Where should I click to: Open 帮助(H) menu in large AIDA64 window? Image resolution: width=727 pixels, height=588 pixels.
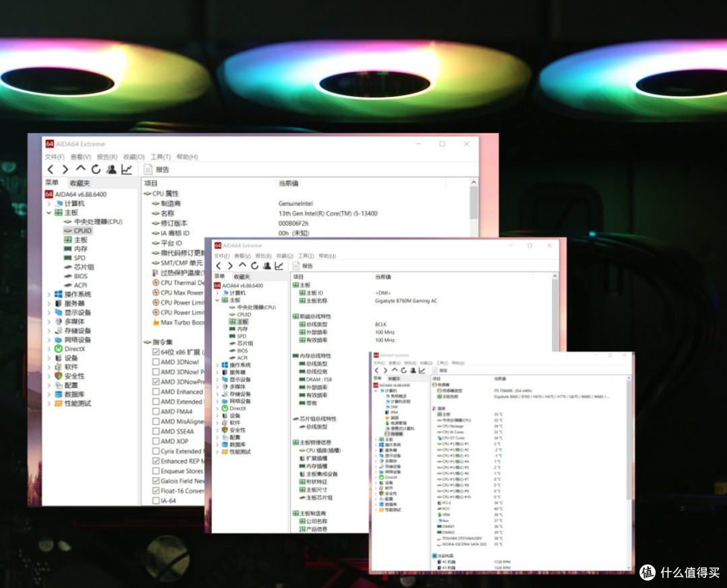point(187,157)
